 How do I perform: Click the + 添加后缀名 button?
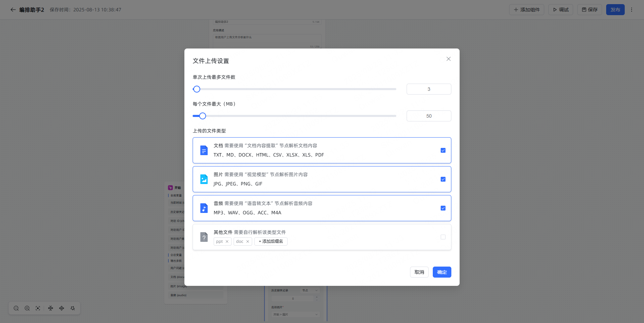click(271, 241)
